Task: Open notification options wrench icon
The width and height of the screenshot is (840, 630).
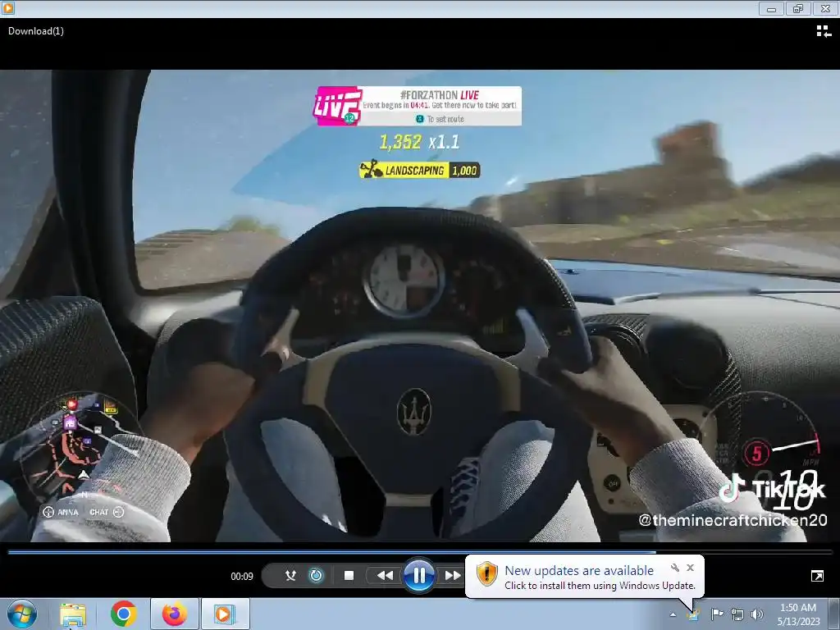Action: (675, 568)
